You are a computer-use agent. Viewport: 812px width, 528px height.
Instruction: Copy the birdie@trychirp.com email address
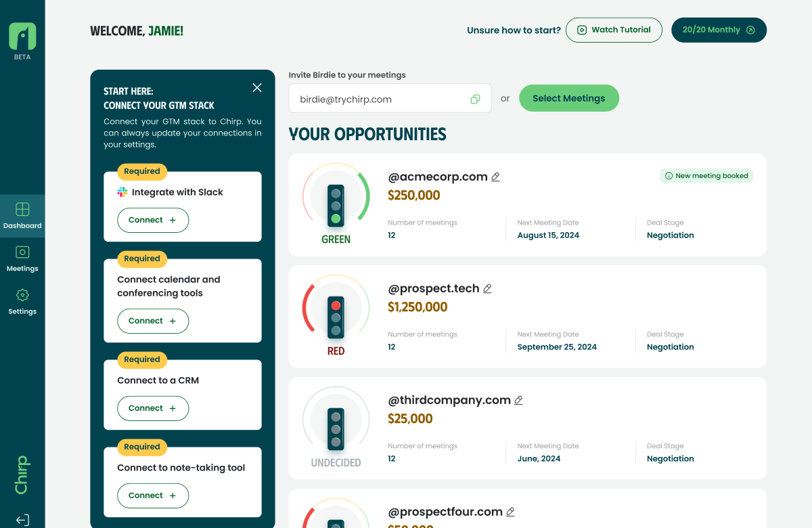(475, 100)
